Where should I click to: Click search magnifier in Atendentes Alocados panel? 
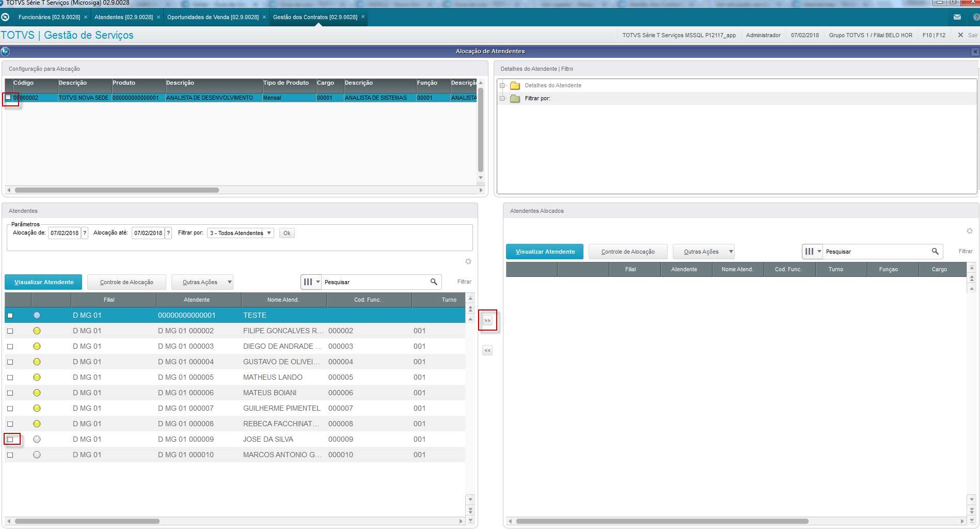tap(935, 251)
